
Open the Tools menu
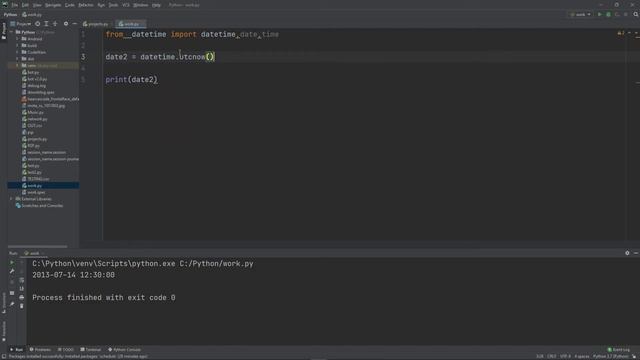(x=113, y=5)
